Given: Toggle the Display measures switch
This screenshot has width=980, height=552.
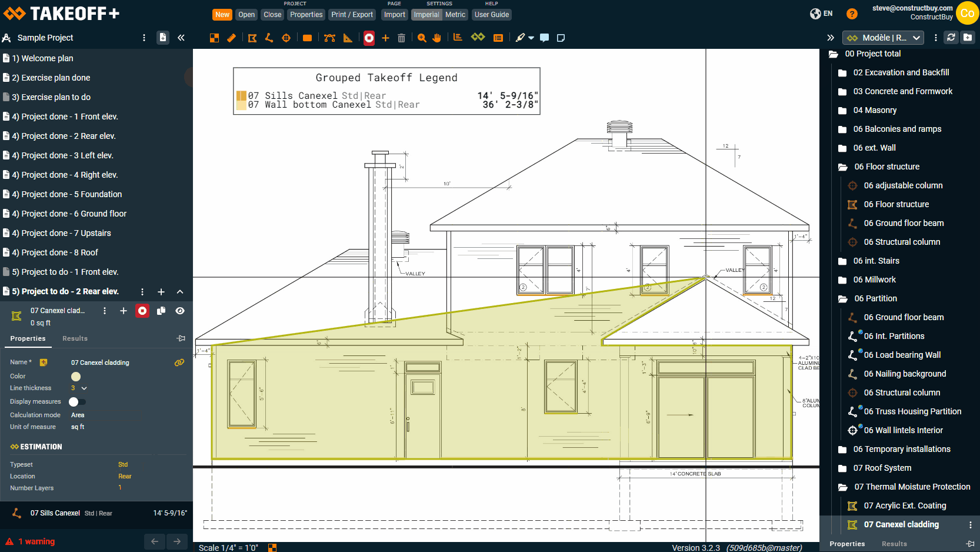Looking at the screenshot, I should tap(77, 402).
